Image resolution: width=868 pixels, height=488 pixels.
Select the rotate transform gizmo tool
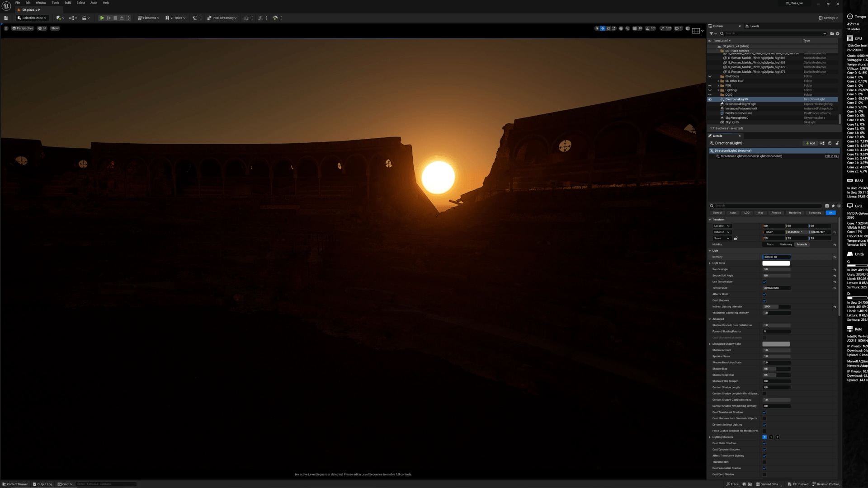pyautogui.click(x=609, y=28)
